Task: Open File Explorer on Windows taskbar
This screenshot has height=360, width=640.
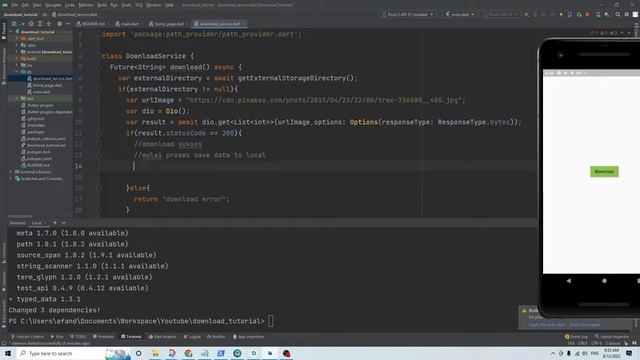Action: (156, 353)
